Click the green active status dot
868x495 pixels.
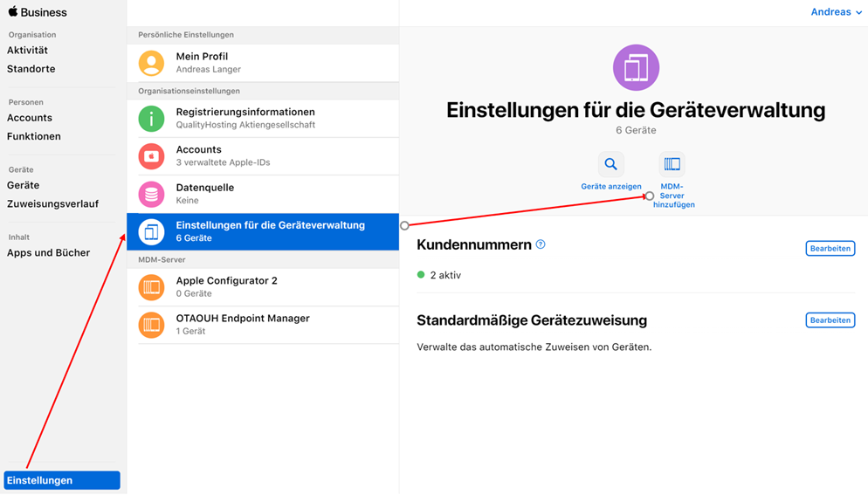421,275
